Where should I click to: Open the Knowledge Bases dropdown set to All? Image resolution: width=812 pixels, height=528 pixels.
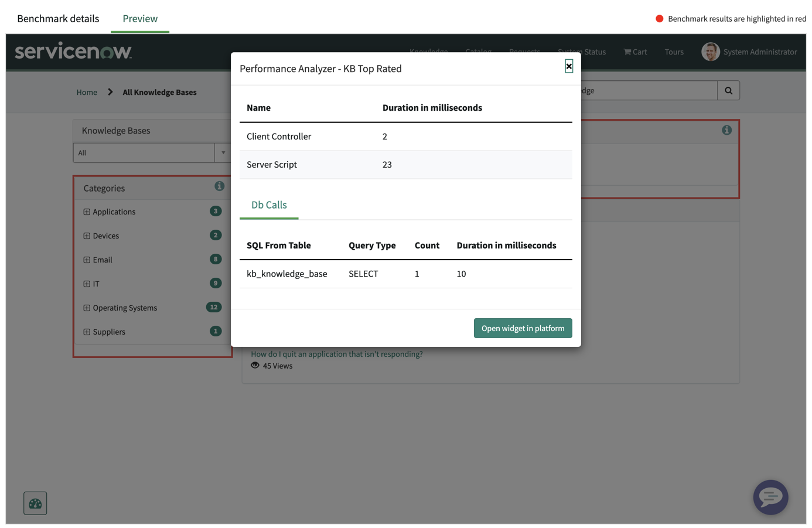152,153
